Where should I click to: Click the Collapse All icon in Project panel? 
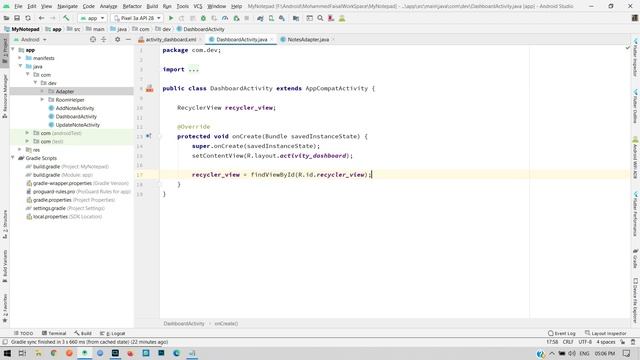click(104, 40)
